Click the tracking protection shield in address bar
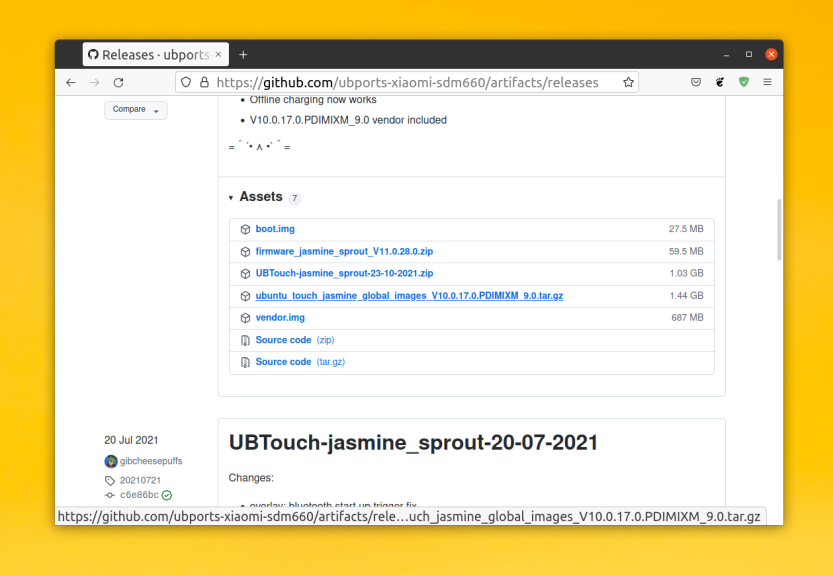 point(186,82)
